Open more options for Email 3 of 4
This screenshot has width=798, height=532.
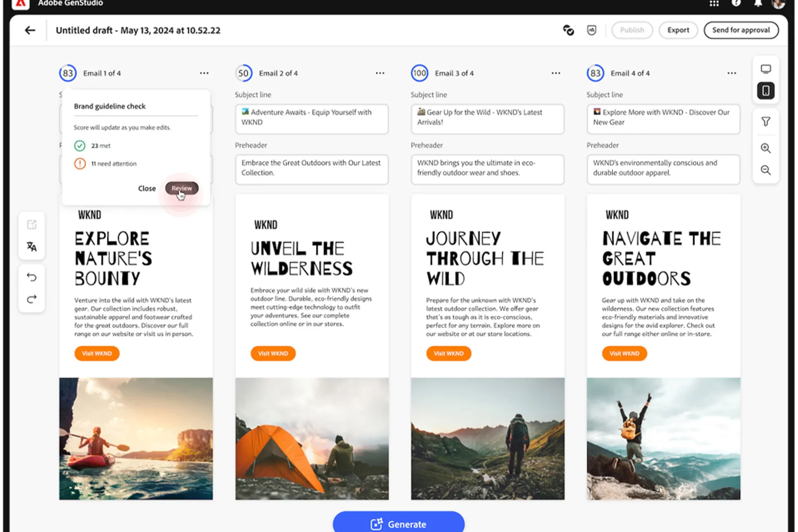(556, 73)
